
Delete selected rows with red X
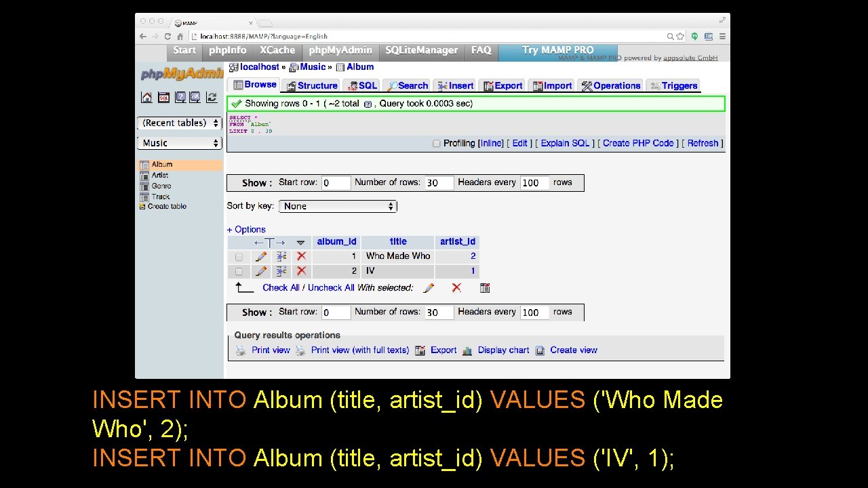(x=456, y=288)
